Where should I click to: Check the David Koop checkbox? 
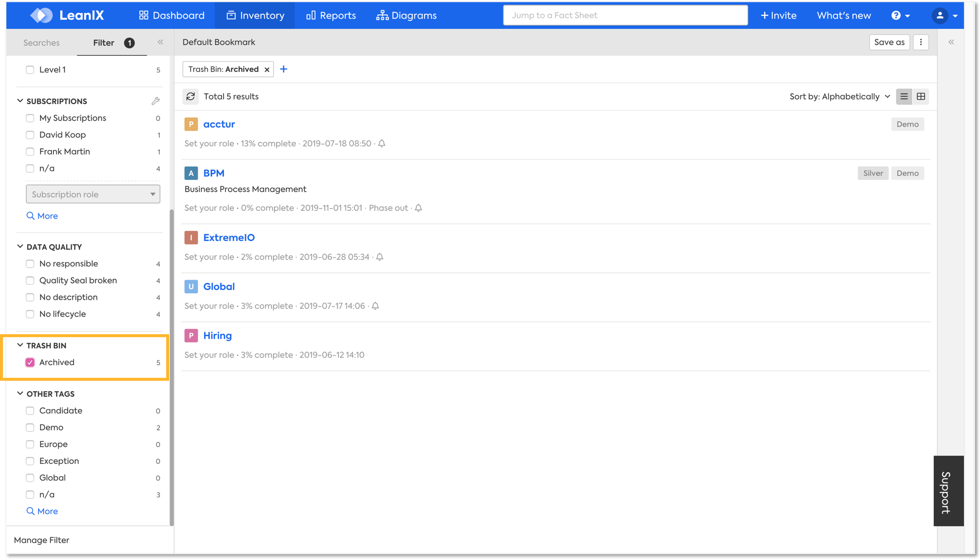[x=30, y=135]
